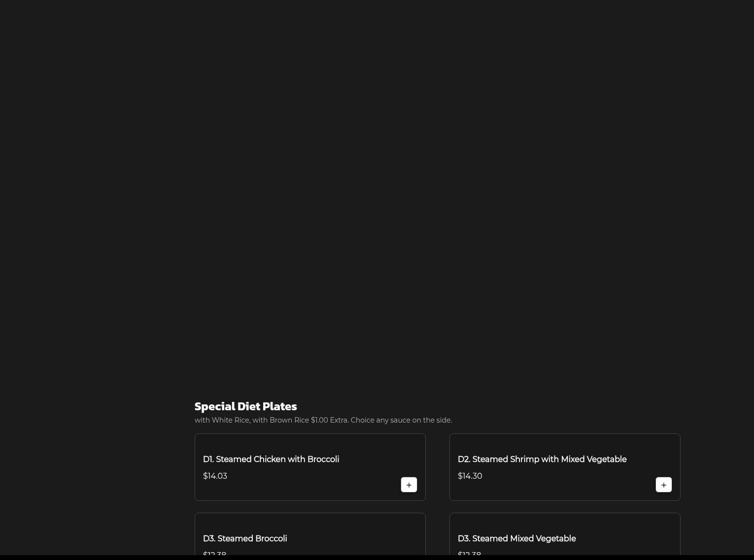Click the Special Diet Plates heading
The image size is (754, 560).
tap(245, 406)
